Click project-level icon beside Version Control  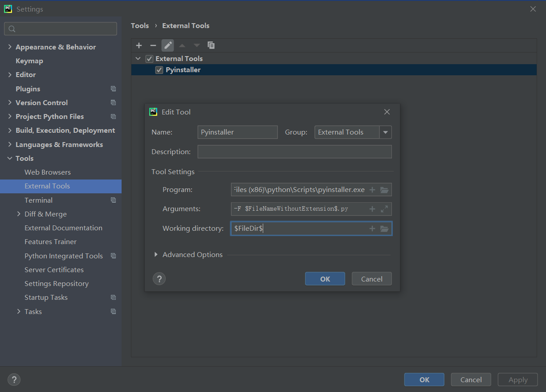point(114,102)
